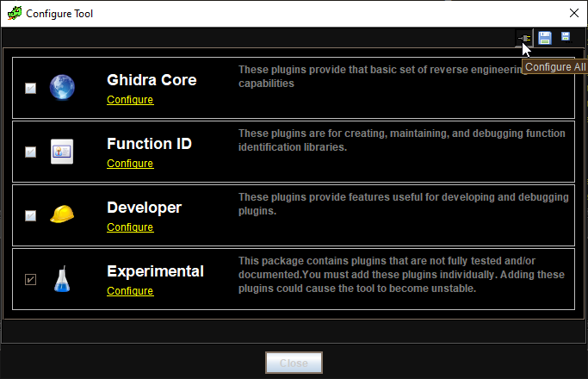Select the Developer title text
Screen dimensions: 588x379
144,208
